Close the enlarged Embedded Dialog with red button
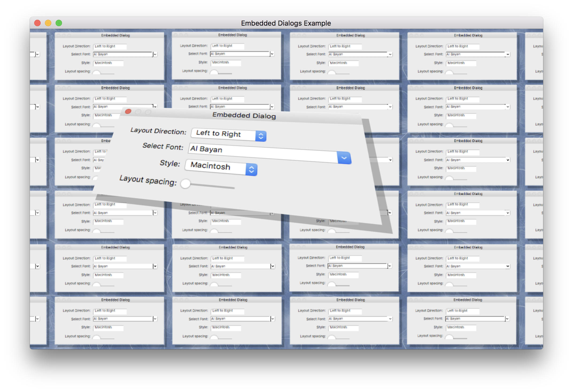Viewport: 573px width, 392px height. [x=128, y=111]
